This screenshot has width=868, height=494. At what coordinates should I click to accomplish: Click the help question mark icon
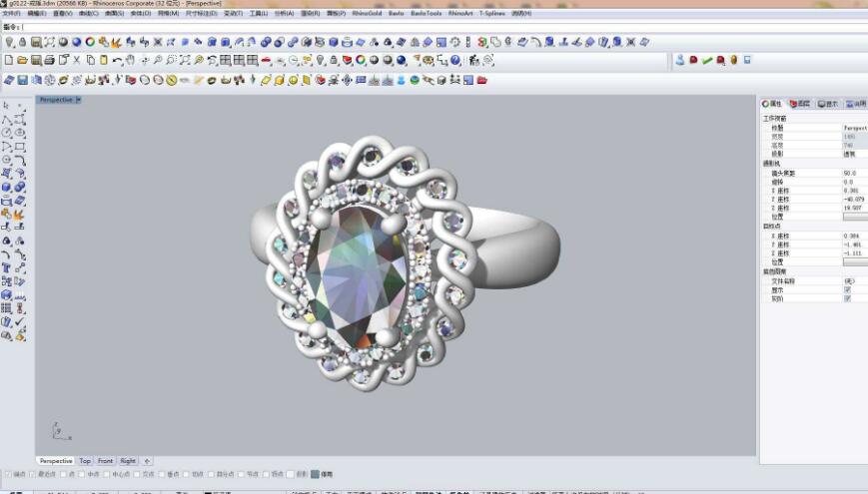(455, 60)
